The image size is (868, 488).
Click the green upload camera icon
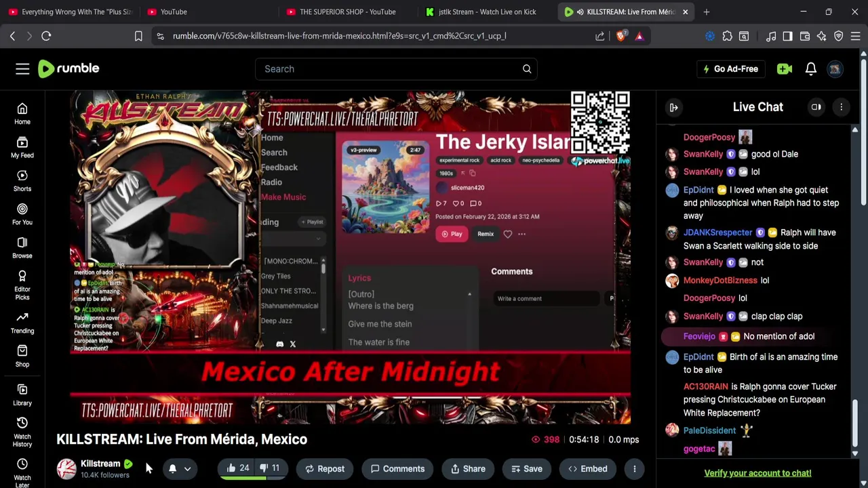point(785,68)
